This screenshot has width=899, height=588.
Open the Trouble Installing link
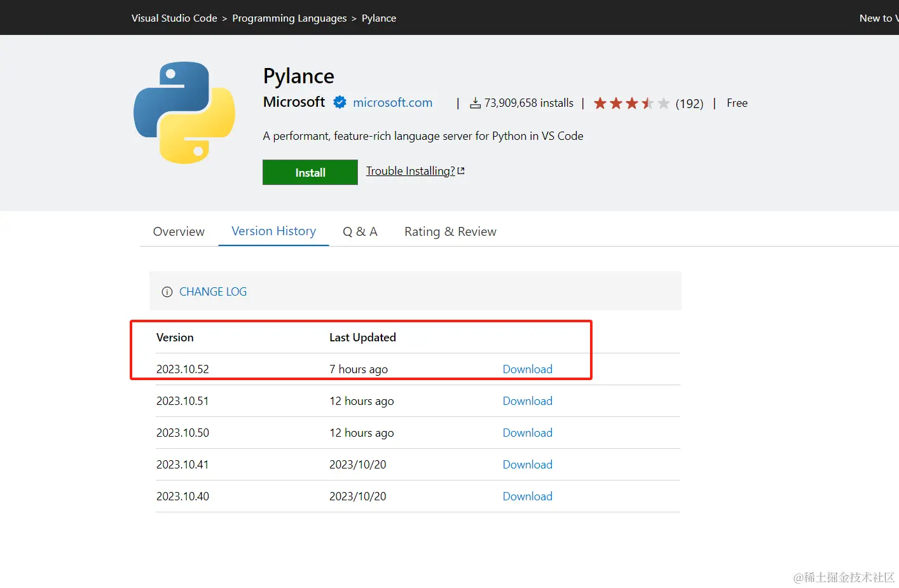[410, 171]
